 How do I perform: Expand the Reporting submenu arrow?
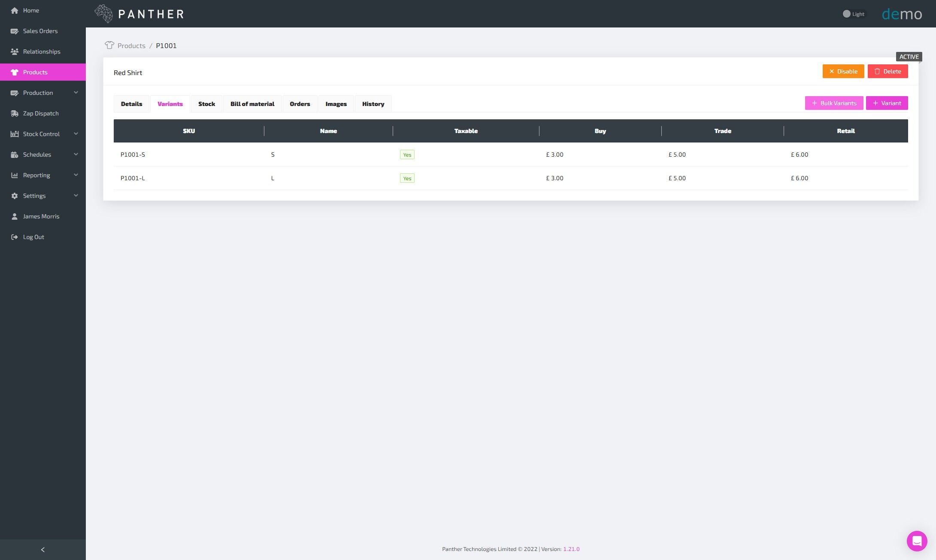76,175
